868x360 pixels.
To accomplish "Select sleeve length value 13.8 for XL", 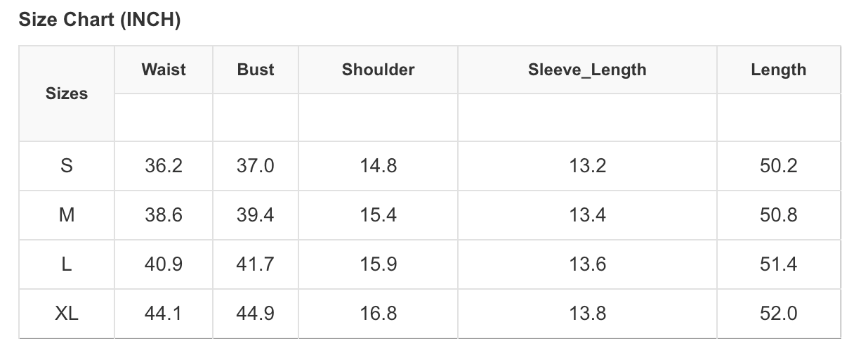I will coord(587,314).
